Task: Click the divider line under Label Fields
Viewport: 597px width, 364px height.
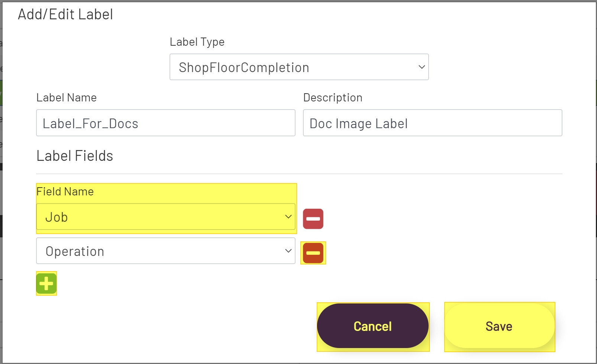Action: coord(300,173)
